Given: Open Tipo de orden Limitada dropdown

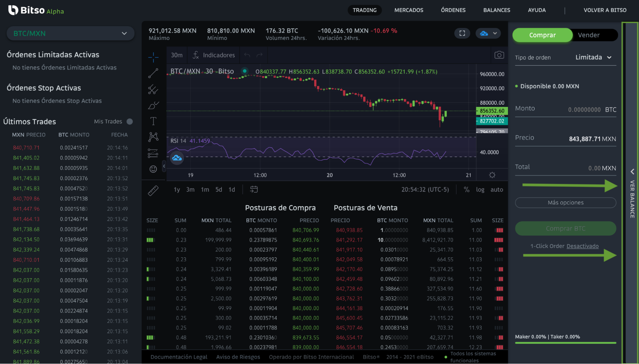Looking at the screenshot, I should point(594,57).
